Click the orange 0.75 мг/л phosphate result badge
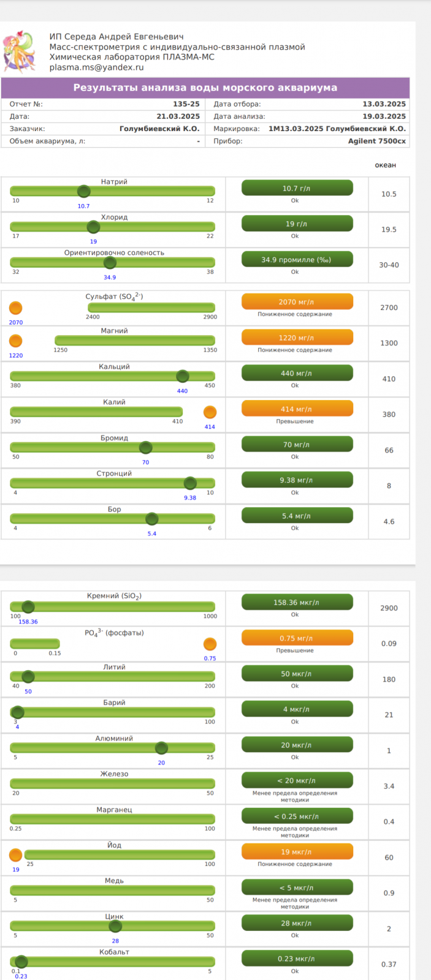 297,638
